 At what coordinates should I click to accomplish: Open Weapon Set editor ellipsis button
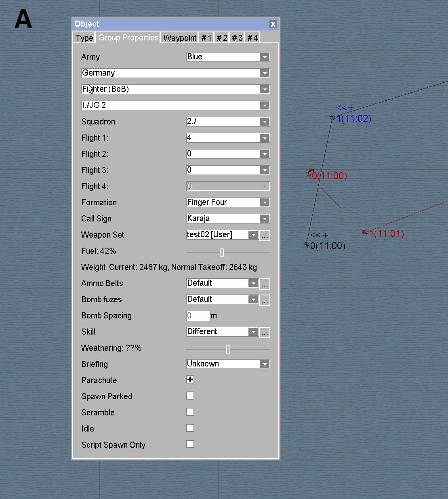click(265, 236)
